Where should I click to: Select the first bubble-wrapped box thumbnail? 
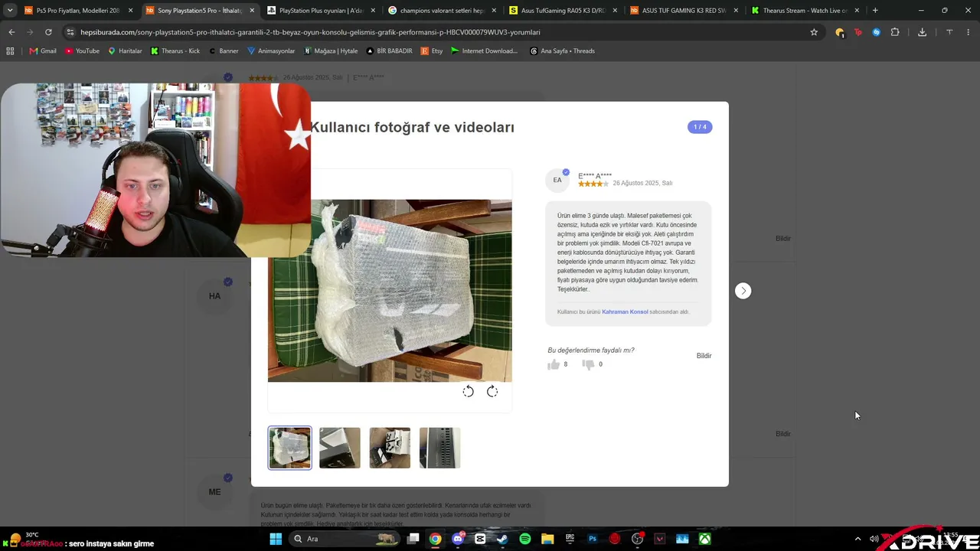click(x=289, y=448)
